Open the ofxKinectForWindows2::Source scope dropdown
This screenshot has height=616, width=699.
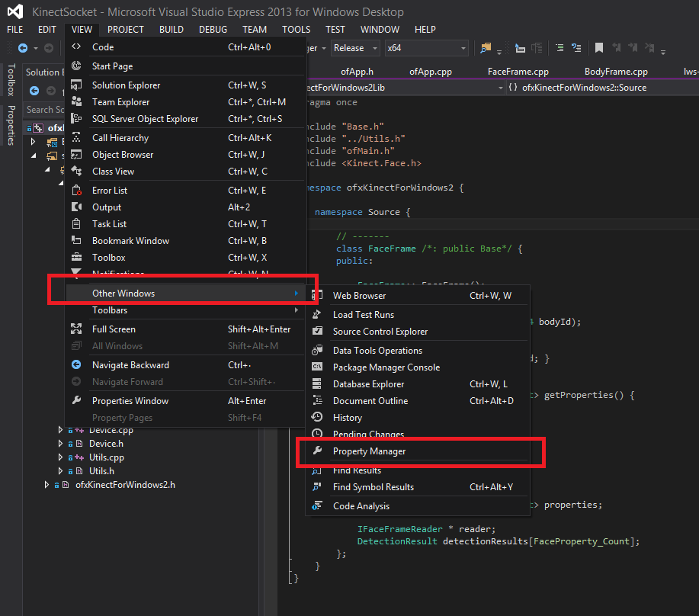[x=602, y=88]
